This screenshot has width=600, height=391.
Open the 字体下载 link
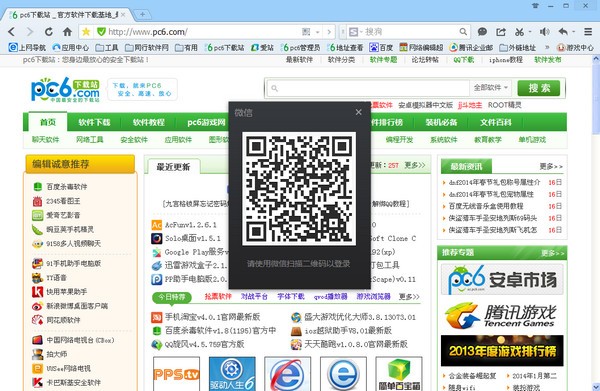(x=291, y=297)
